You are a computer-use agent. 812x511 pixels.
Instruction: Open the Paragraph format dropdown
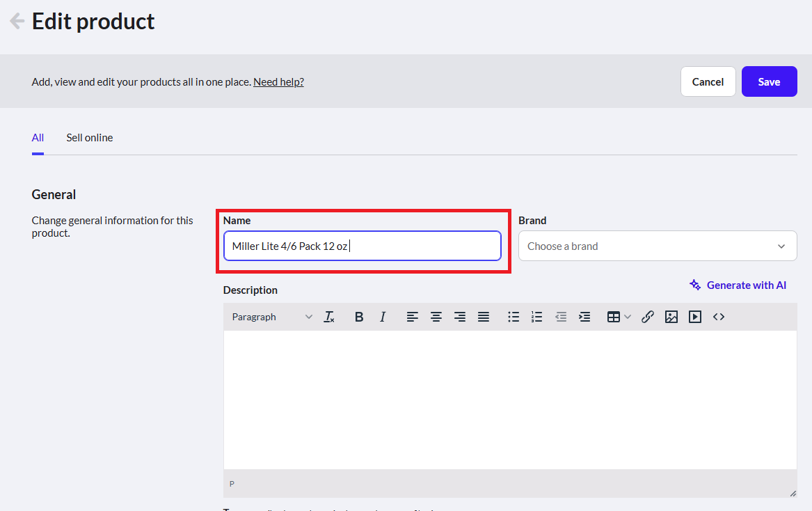point(272,317)
